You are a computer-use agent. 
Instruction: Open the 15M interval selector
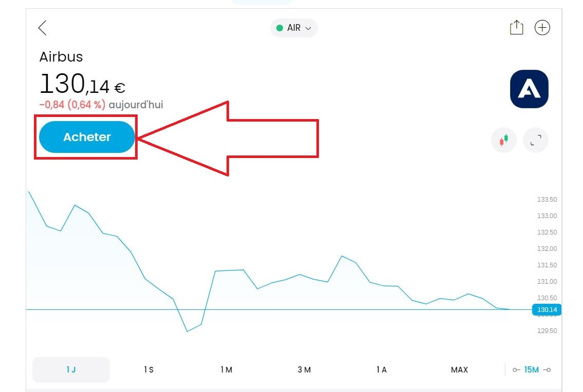pos(532,370)
